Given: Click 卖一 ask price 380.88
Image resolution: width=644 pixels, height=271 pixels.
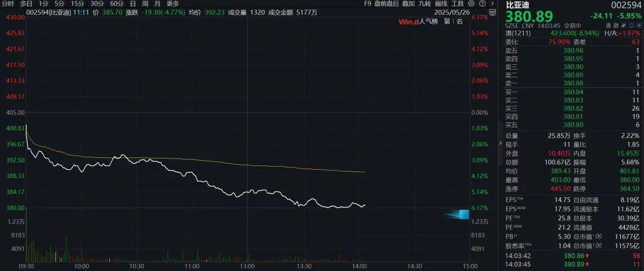Looking at the screenshot, I should click(573, 83).
